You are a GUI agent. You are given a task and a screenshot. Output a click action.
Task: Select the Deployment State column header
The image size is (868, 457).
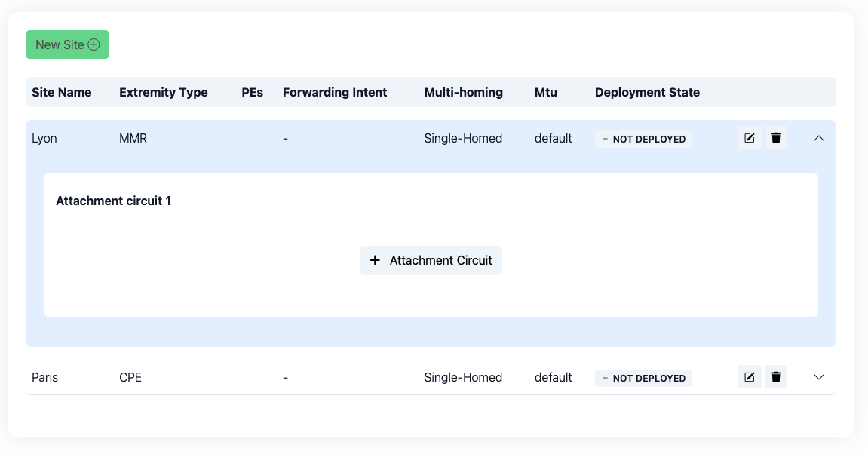coord(647,92)
